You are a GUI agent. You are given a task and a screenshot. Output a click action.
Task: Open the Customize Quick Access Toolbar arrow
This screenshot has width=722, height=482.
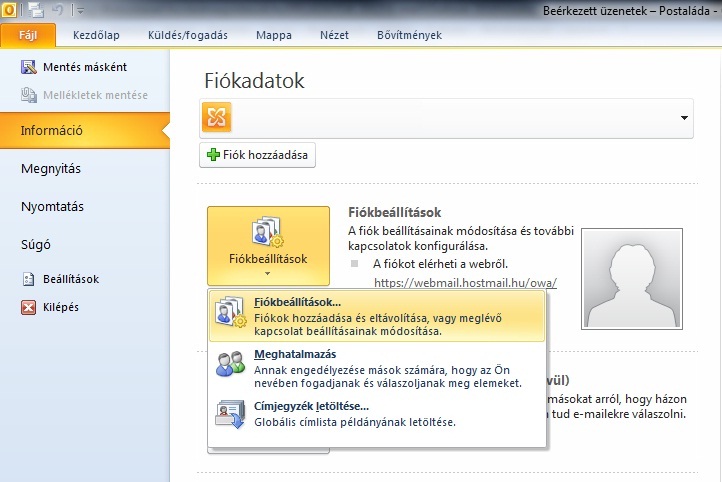(80, 11)
